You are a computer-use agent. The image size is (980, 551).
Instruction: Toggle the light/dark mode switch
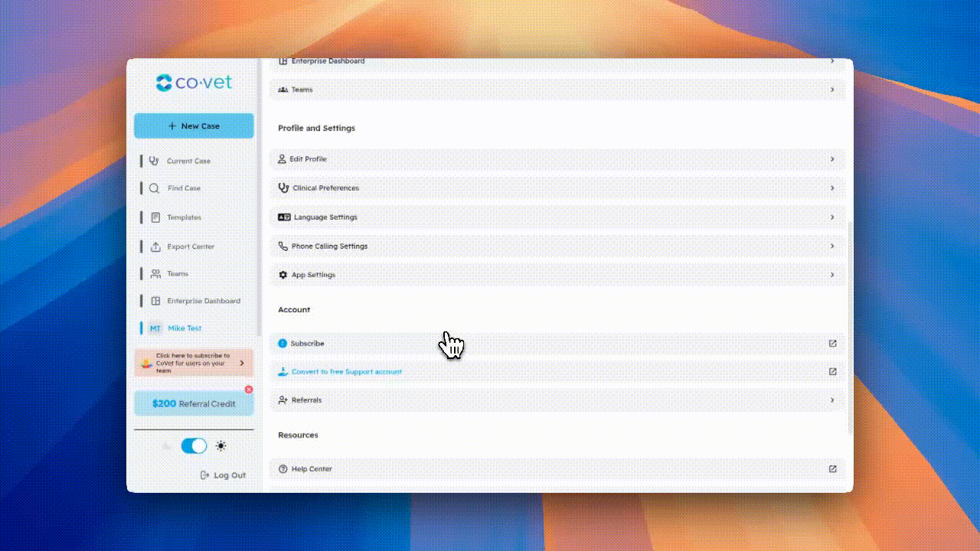[194, 445]
